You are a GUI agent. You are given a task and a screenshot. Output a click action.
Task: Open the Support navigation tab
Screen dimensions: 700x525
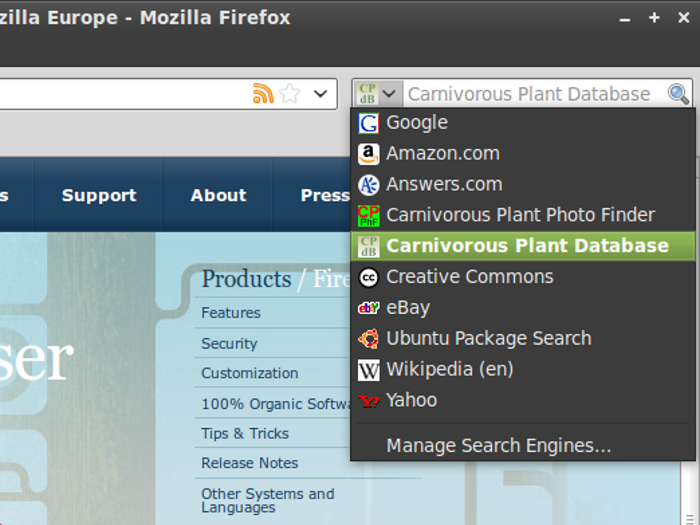[99, 195]
